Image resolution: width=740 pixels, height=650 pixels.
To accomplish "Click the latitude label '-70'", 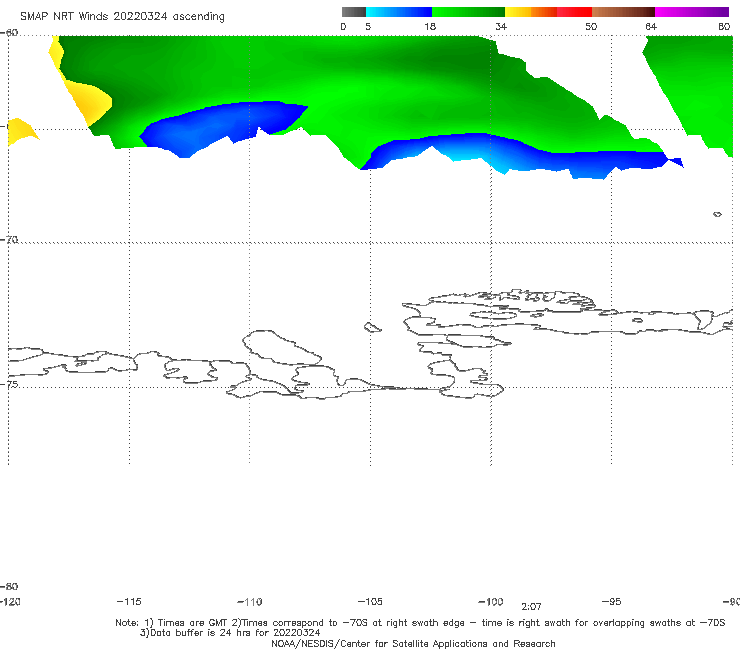I will coord(9,240).
